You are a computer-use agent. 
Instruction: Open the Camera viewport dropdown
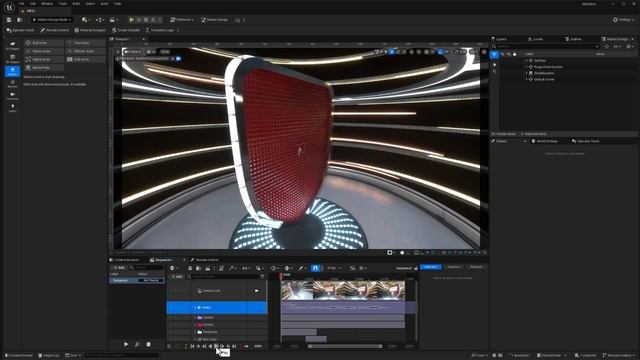133,52
